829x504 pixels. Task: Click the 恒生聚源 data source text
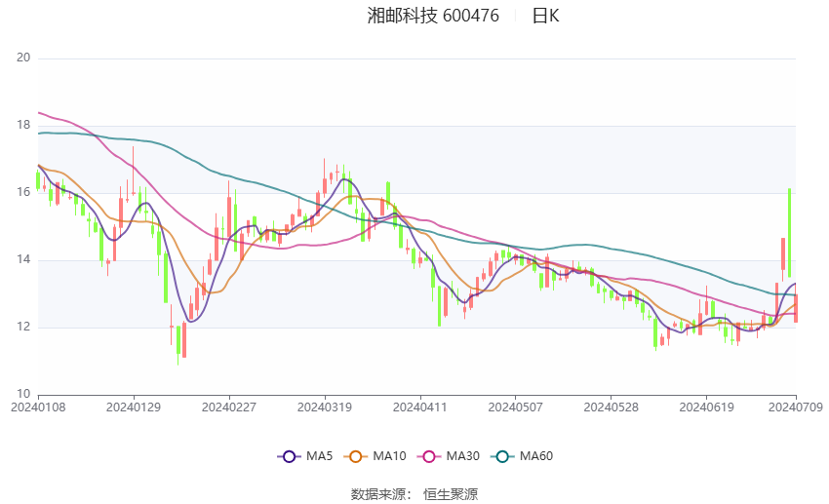[x=451, y=494]
